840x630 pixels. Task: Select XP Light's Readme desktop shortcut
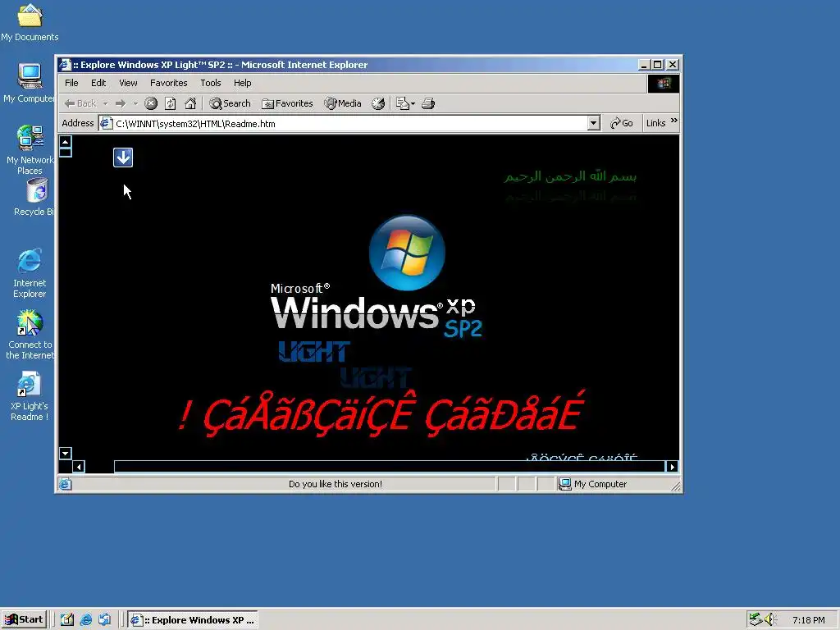[x=30, y=396]
